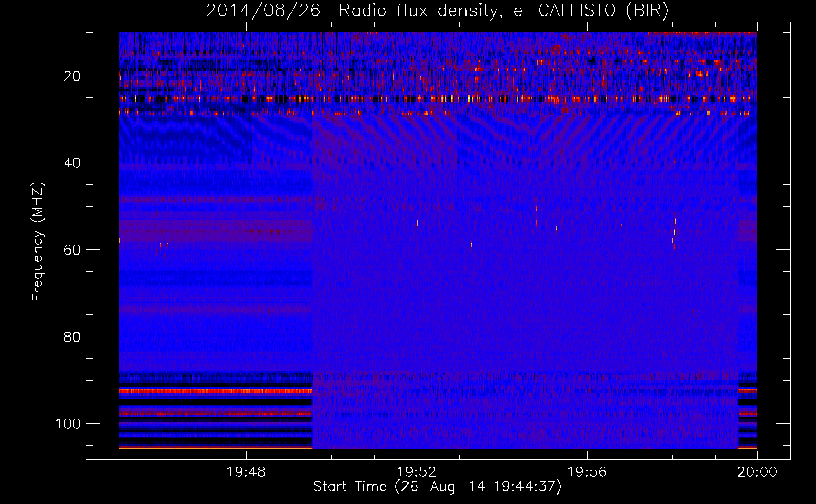Click the 40 frequency tick label

point(72,163)
